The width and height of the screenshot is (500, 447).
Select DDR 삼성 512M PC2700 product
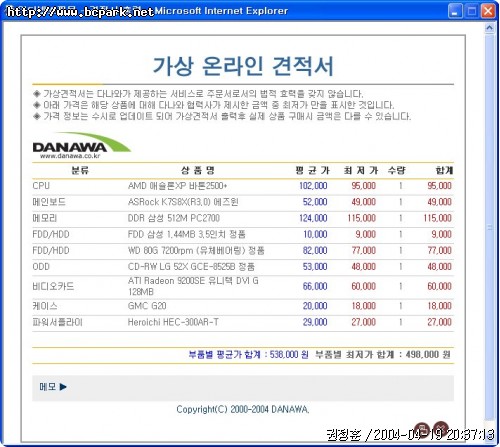pos(174,218)
